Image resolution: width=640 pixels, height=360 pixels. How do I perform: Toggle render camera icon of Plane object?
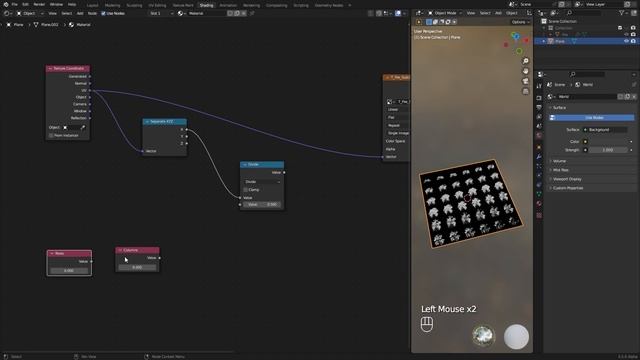[633, 41]
